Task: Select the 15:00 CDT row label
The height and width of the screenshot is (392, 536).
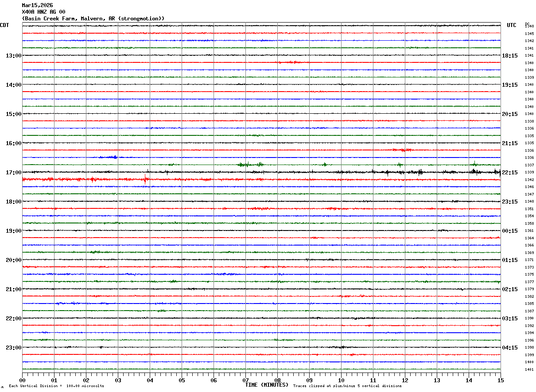Action: [x=13, y=114]
